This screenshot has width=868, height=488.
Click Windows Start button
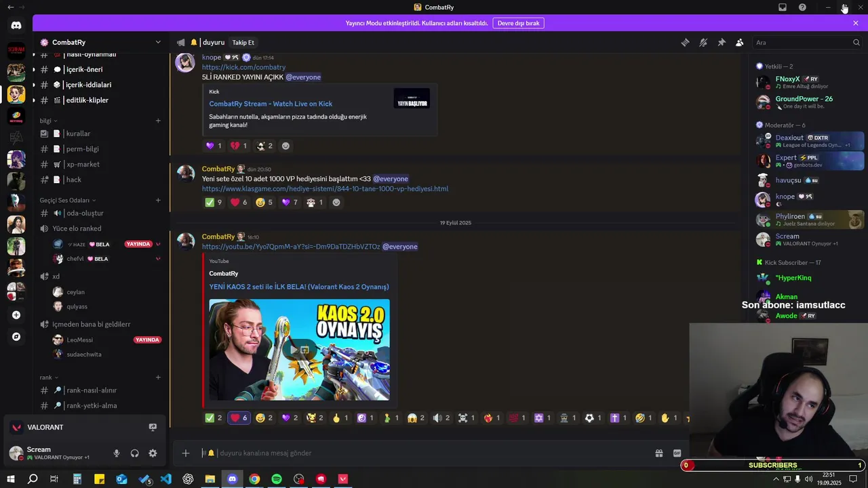[x=11, y=479]
